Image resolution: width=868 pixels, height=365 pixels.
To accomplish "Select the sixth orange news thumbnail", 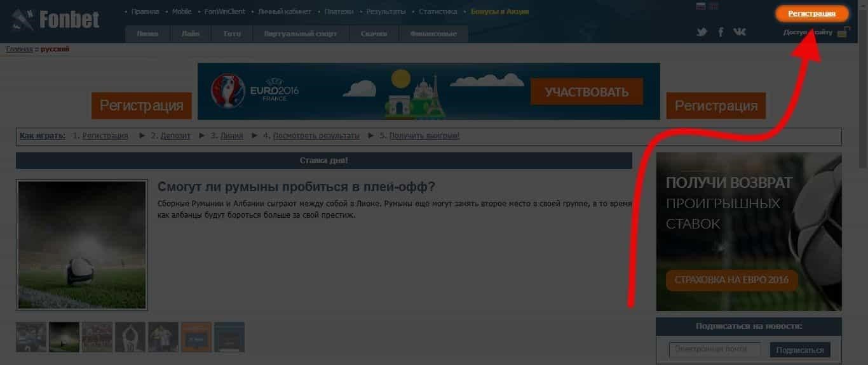I will coord(196,337).
